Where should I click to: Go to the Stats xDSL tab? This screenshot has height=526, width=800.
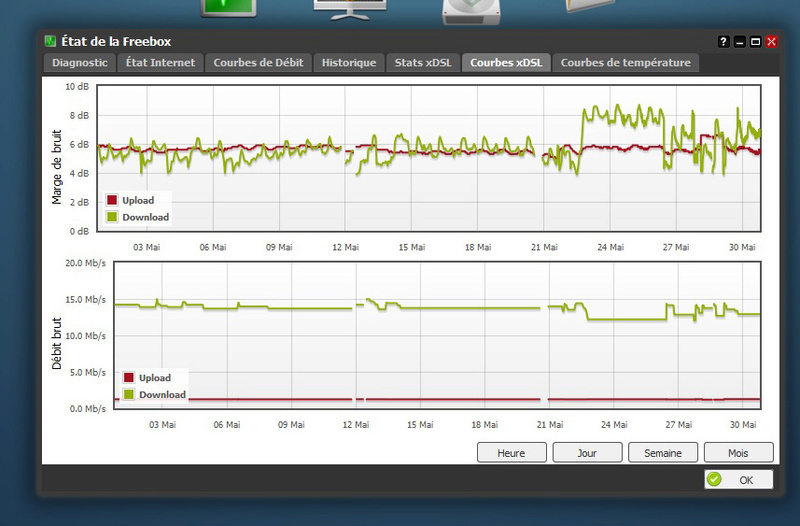pyautogui.click(x=423, y=63)
